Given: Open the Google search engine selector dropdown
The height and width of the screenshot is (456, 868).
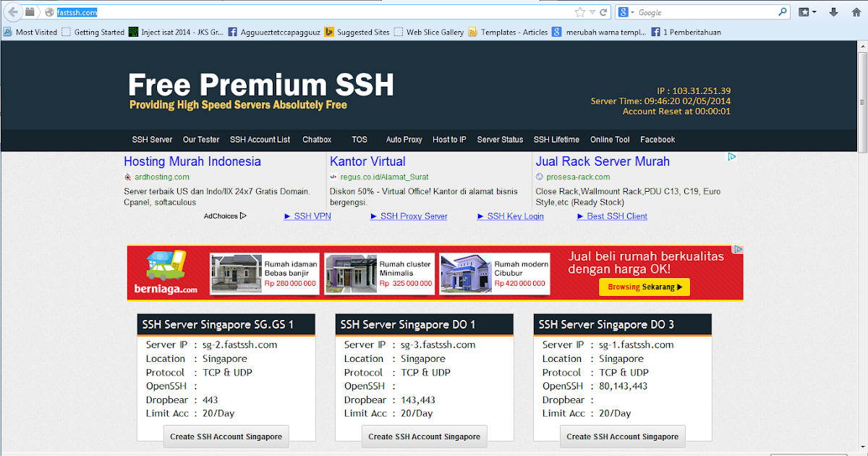Looking at the screenshot, I should point(626,12).
